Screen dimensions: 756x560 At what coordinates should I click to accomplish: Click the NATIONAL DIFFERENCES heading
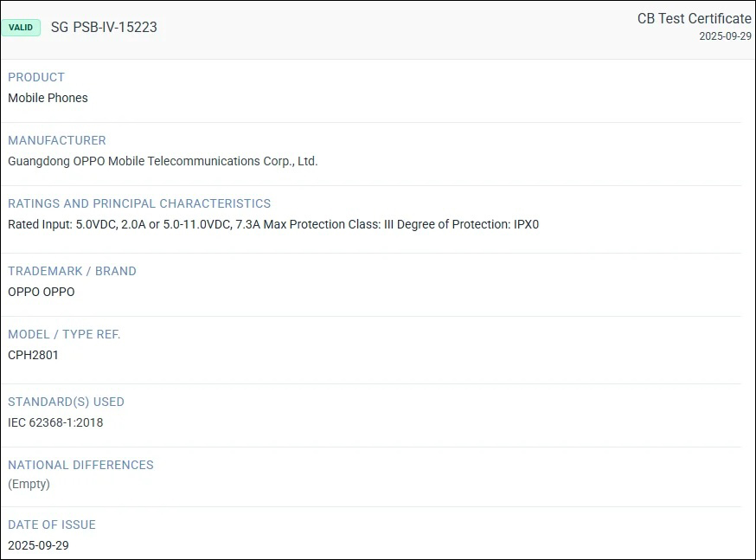80,465
